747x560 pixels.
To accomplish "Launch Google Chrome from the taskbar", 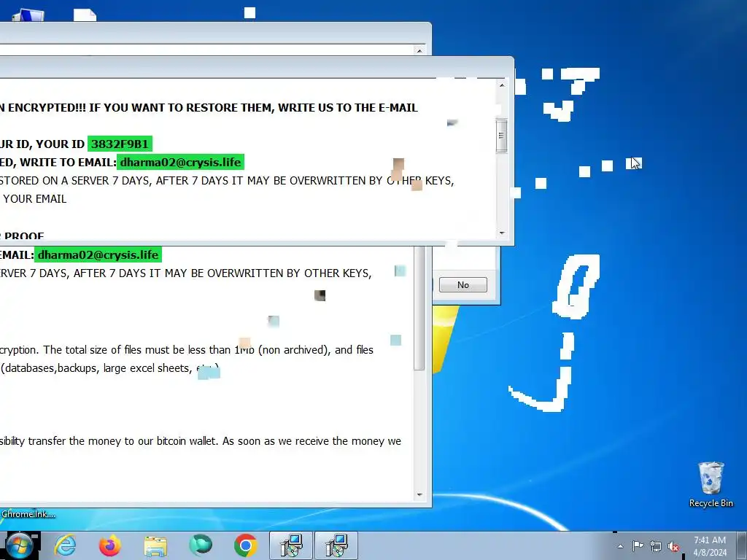I will [246, 545].
